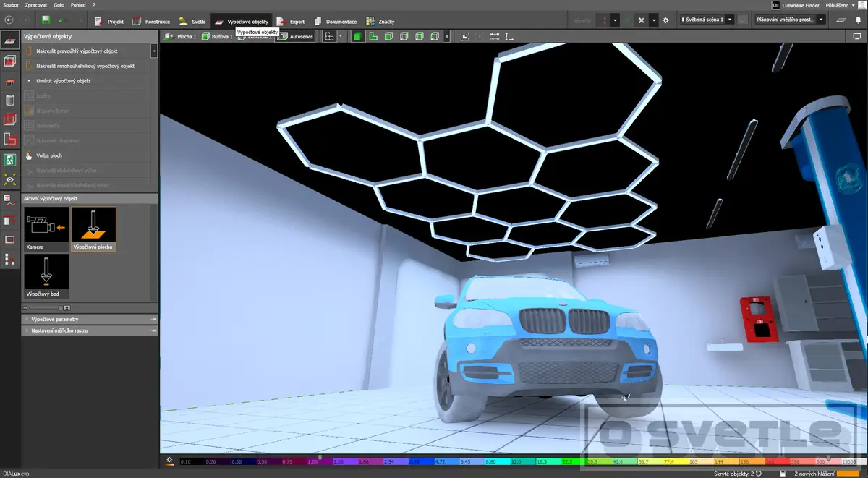Open the Luminaire Finder
The height and width of the screenshot is (478, 868).
796,5
